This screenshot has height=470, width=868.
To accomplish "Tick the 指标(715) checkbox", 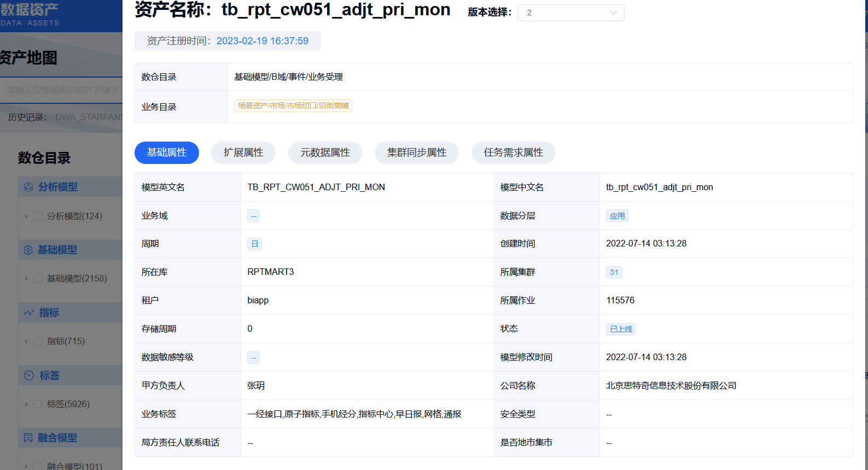I will click(x=38, y=342).
